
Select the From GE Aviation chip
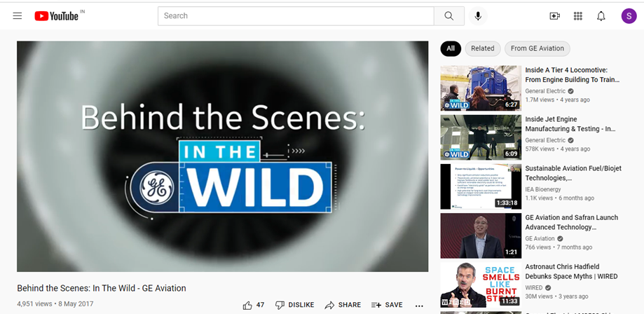[x=537, y=48]
